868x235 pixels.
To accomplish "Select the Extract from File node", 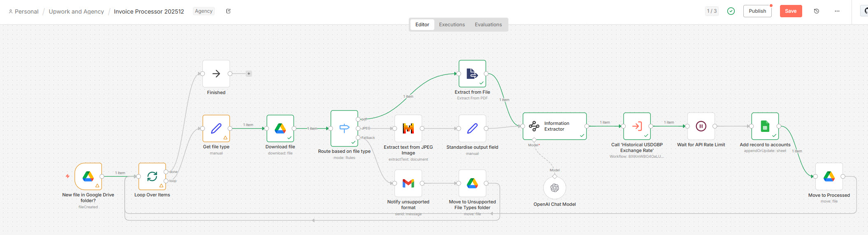I will [472, 74].
